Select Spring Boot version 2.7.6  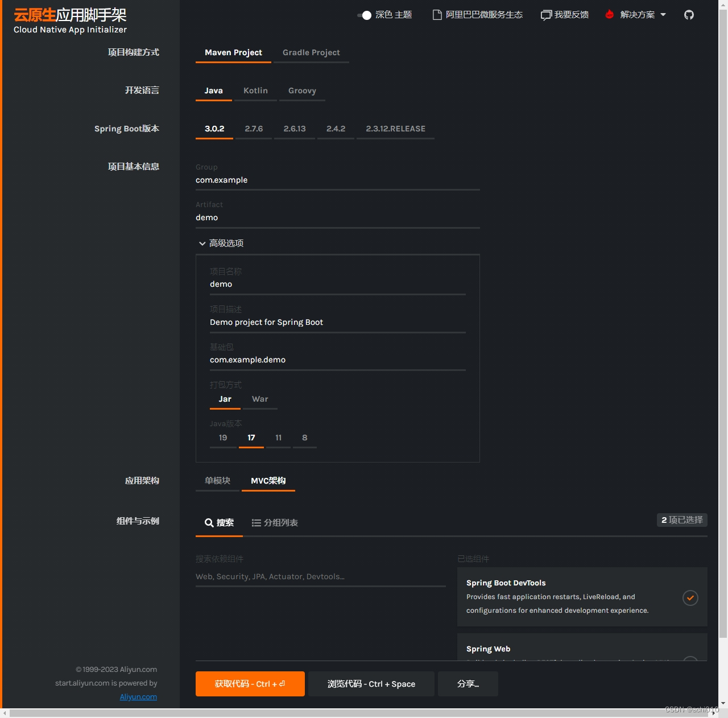point(254,129)
